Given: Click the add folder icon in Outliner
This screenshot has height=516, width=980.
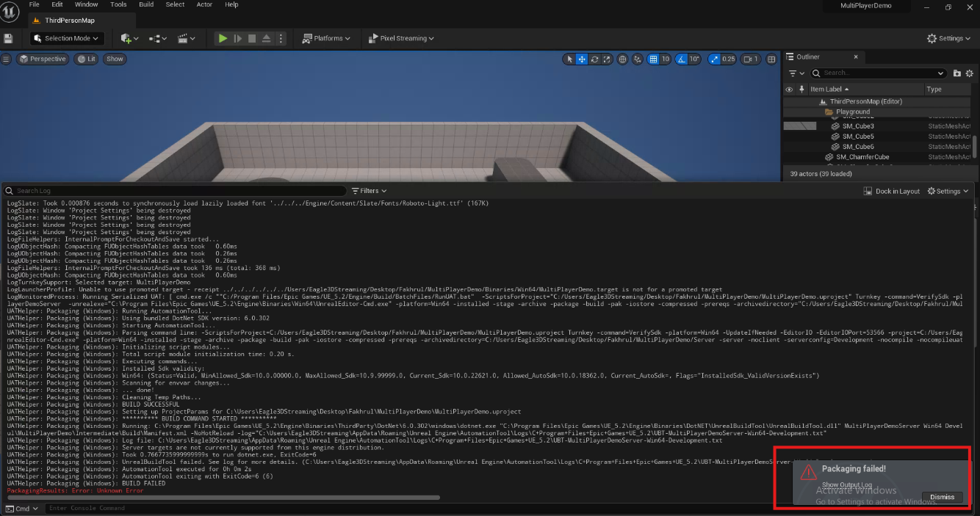Looking at the screenshot, I should 956,73.
